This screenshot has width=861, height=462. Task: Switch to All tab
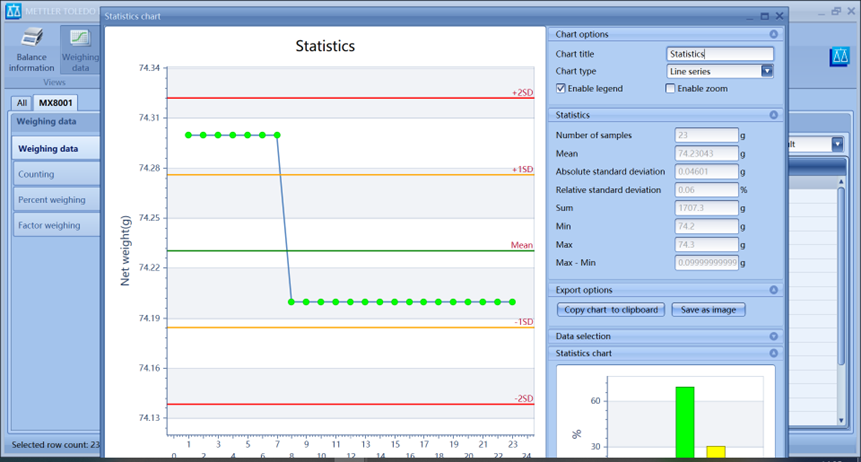21,103
